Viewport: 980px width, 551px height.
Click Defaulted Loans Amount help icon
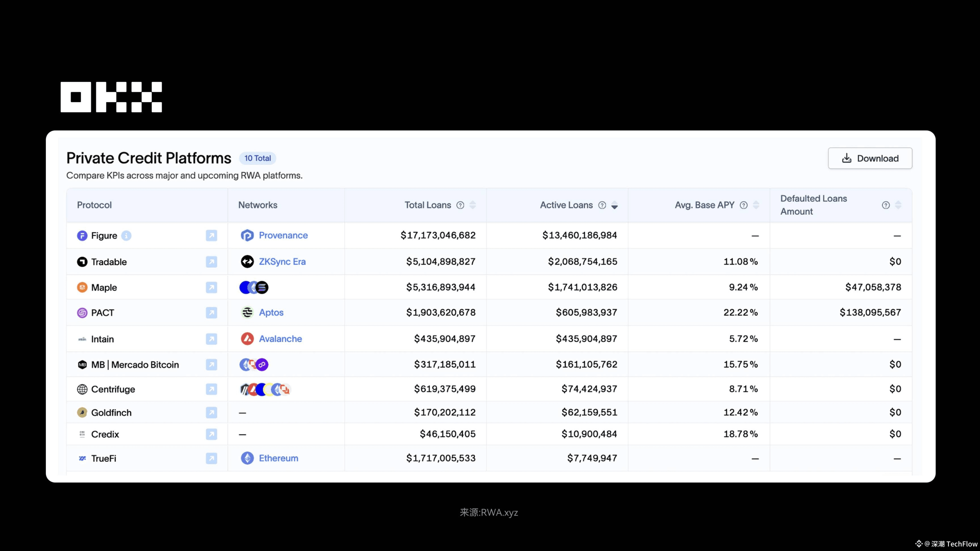pos(886,205)
